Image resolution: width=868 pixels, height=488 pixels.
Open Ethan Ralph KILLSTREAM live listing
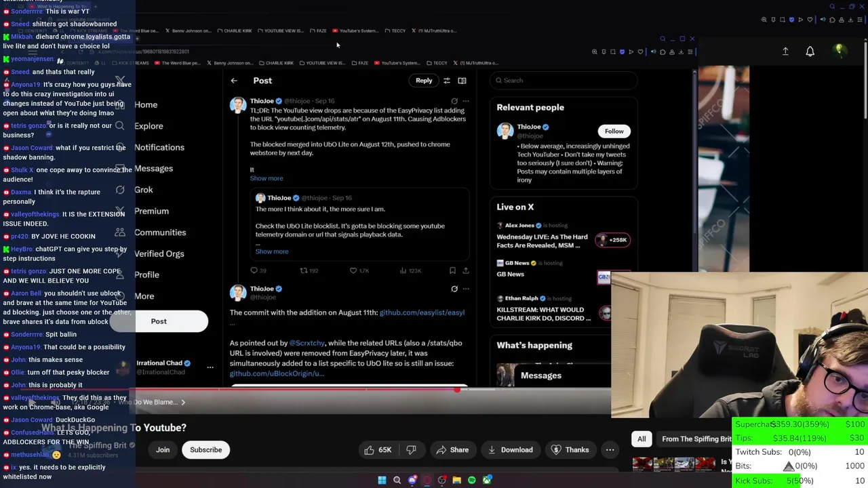click(x=564, y=310)
